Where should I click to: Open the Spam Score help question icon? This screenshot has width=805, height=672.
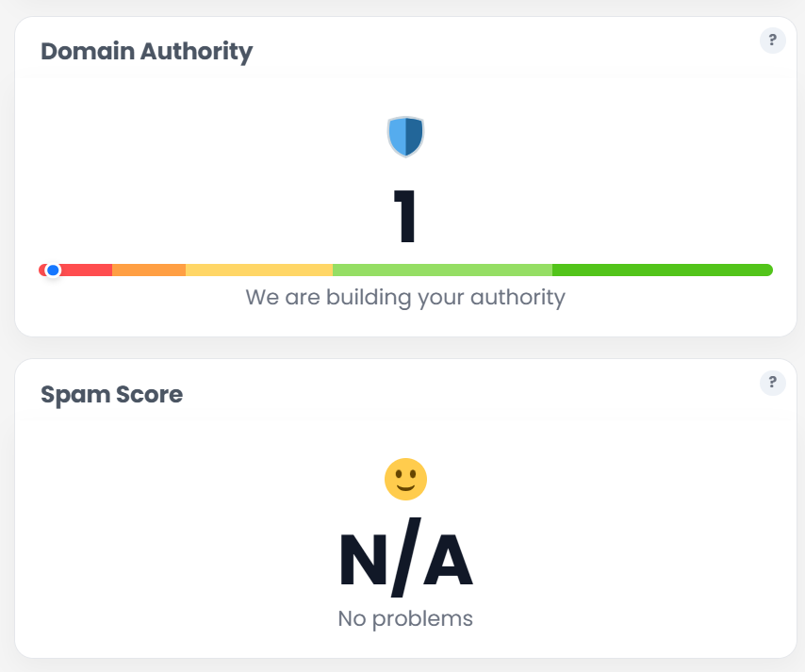tap(772, 382)
